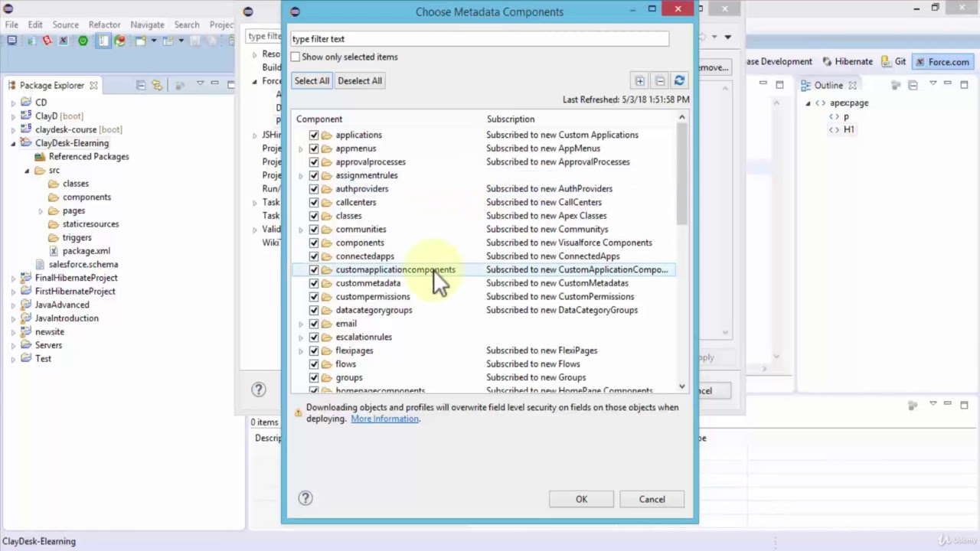This screenshot has width=980, height=551.
Task: Click Select All button
Action: click(x=312, y=80)
